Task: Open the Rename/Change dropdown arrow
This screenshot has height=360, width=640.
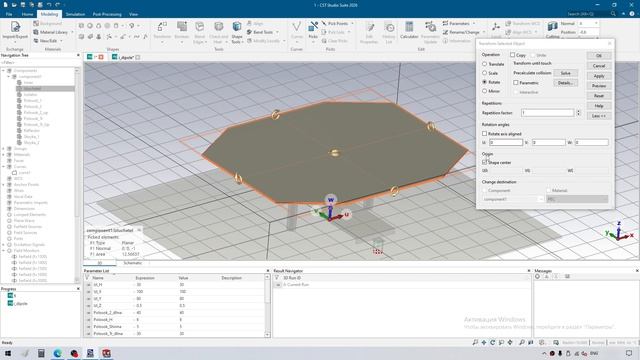Action: click(484, 32)
